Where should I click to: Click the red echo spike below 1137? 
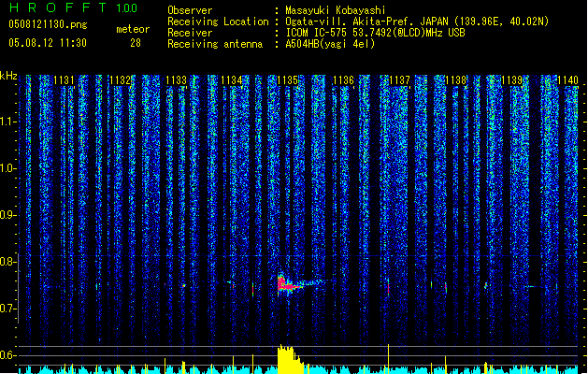[x=388, y=287]
